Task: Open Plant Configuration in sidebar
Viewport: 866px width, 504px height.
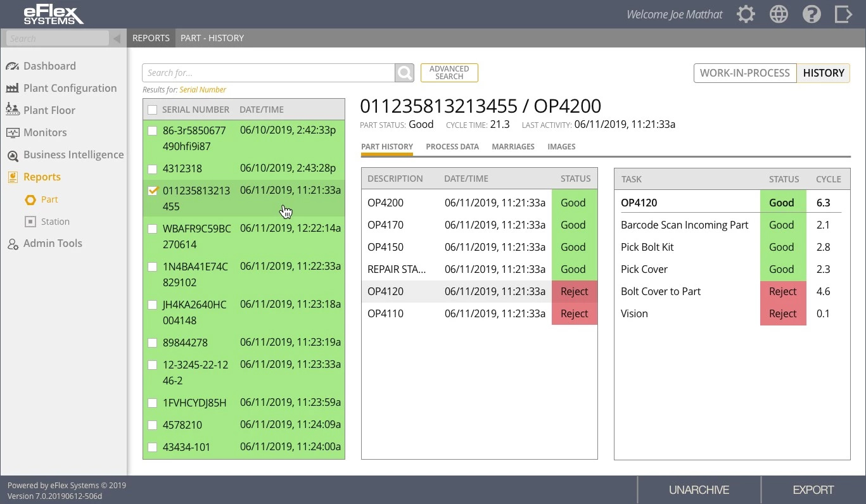Action: coord(70,88)
